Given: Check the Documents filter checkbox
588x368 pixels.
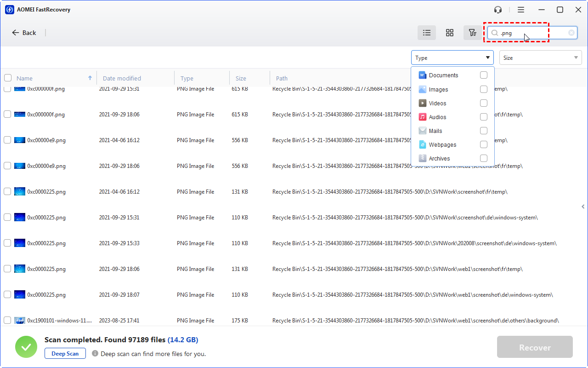Looking at the screenshot, I should [x=484, y=75].
